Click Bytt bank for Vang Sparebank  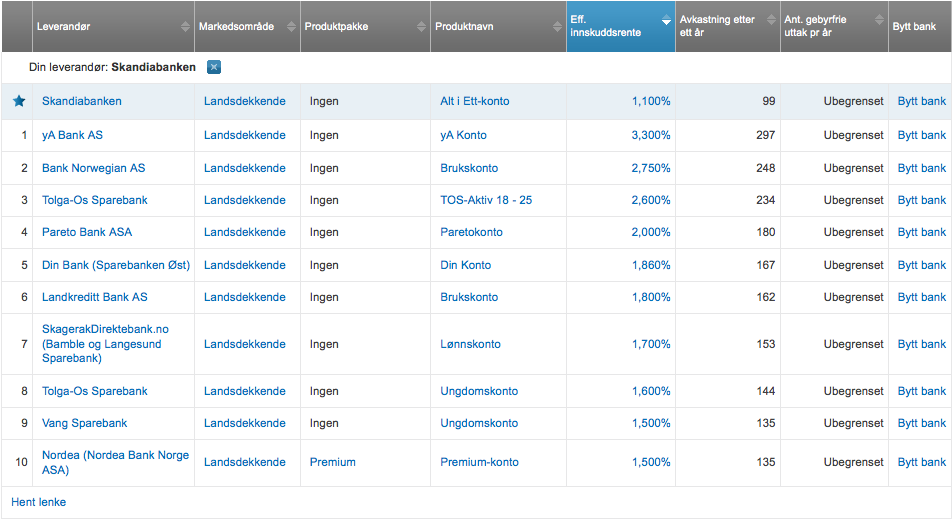(x=922, y=423)
